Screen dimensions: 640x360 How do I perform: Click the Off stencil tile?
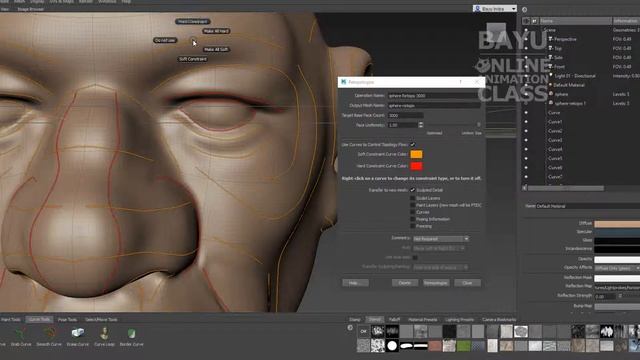(363, 331)
